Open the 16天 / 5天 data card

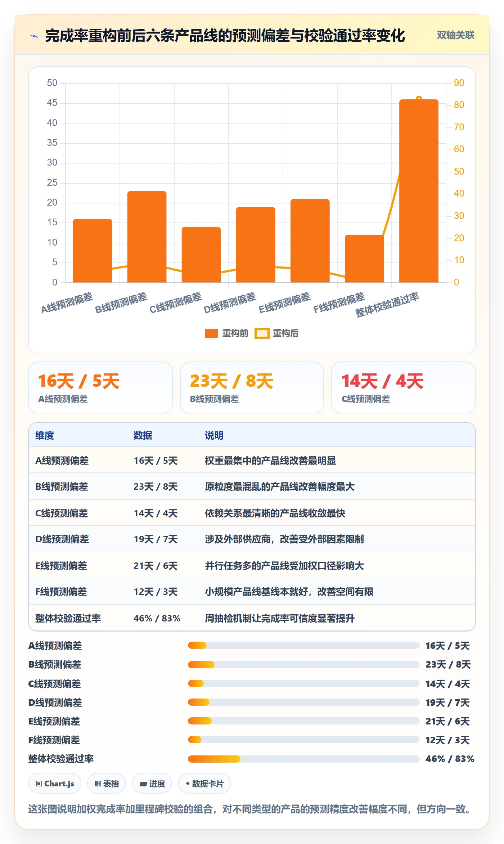click(100, 387)
